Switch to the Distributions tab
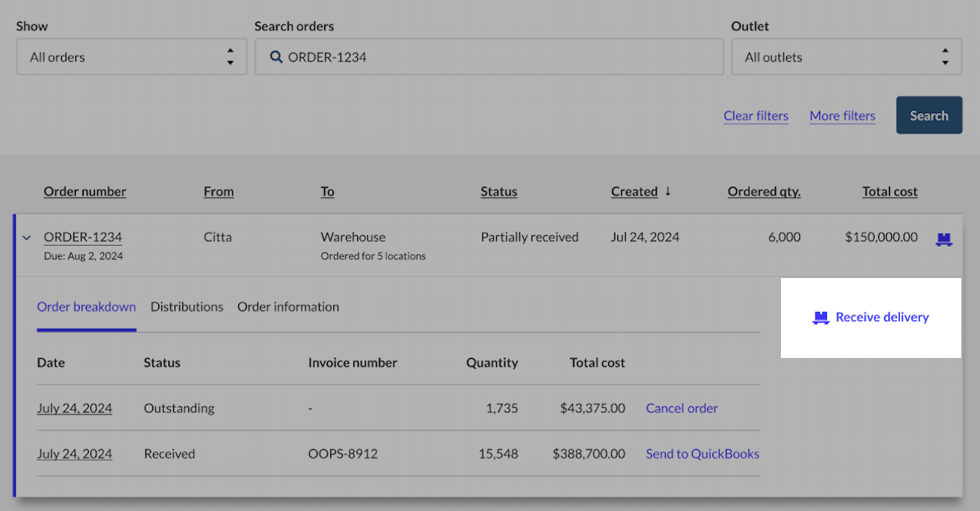 tap(187, 307)
